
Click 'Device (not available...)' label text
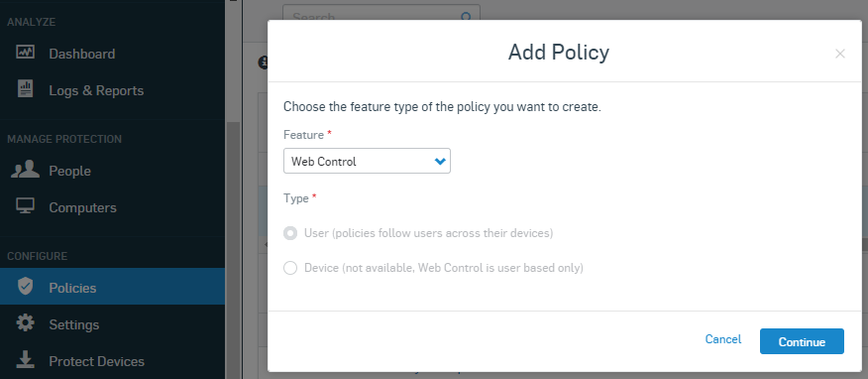point(444,268)
